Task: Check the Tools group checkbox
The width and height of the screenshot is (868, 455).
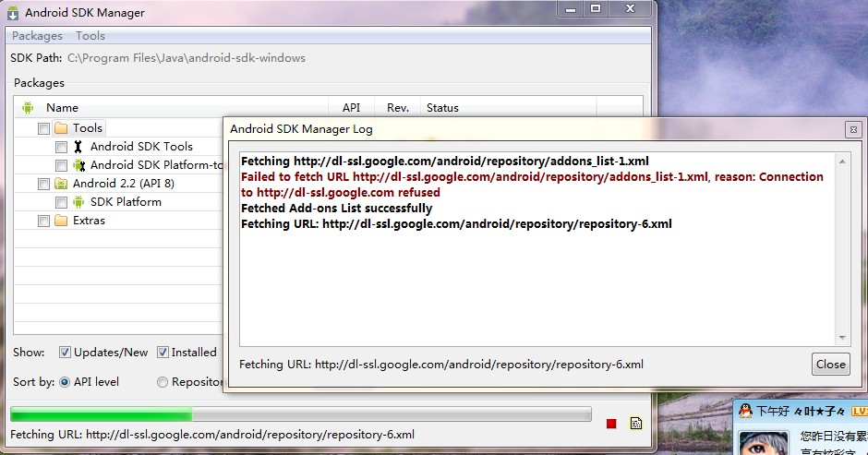Action: coord(43,128)
